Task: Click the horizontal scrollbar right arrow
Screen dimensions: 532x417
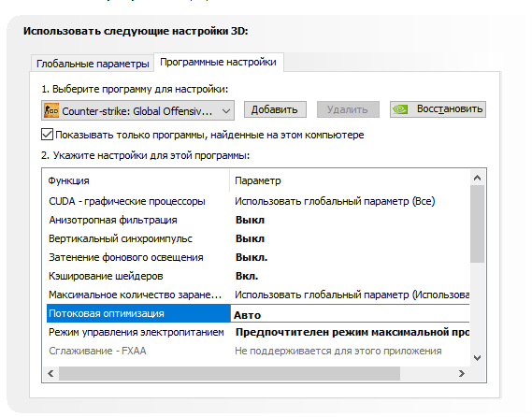Action: (x=462, y=374)
